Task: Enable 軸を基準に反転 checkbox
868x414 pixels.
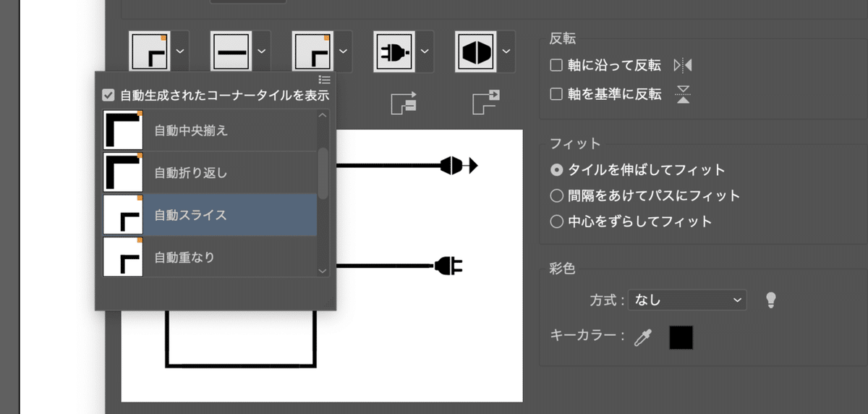Action: tap(556, 94)
